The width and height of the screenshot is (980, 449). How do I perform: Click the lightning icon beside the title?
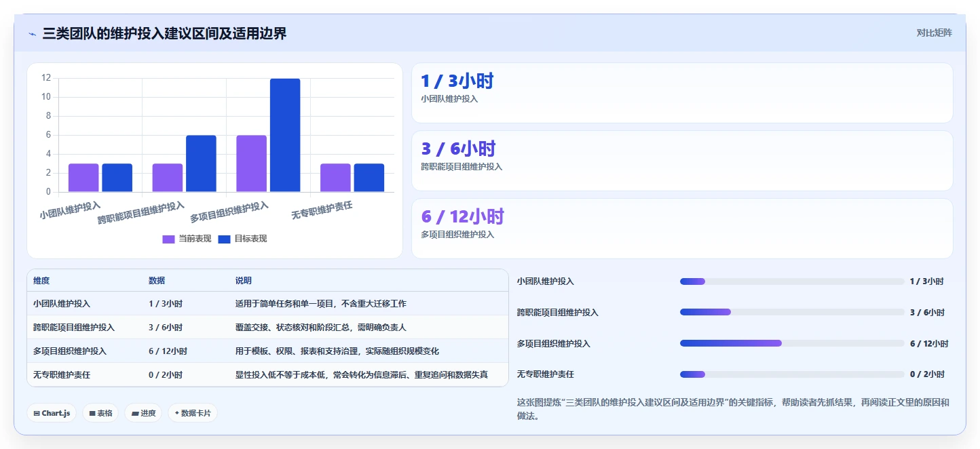tap(32, 33)
